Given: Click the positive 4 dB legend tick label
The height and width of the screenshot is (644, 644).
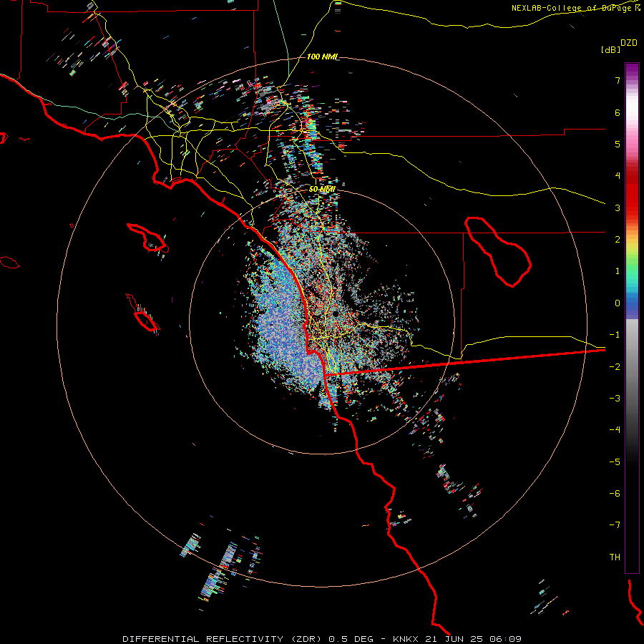Looking at the screenshot, I should (x=618, y=176).
